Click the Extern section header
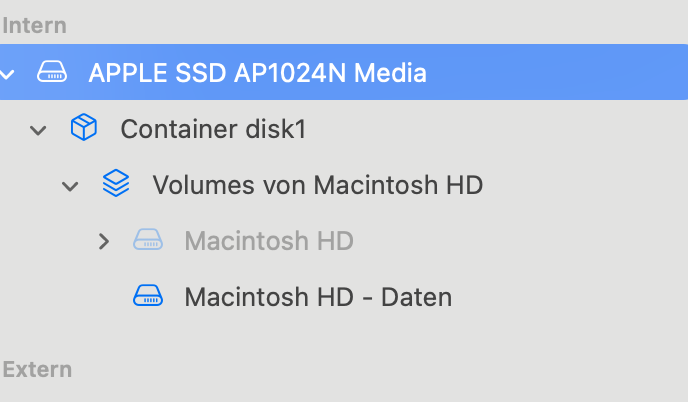Viewport: 688px width, 402px height. click(37, 369)
